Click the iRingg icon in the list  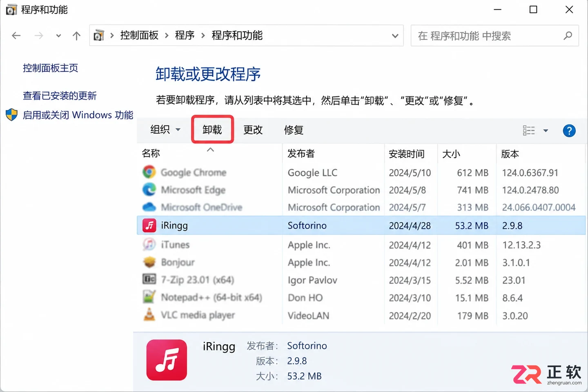pos(149,225)
